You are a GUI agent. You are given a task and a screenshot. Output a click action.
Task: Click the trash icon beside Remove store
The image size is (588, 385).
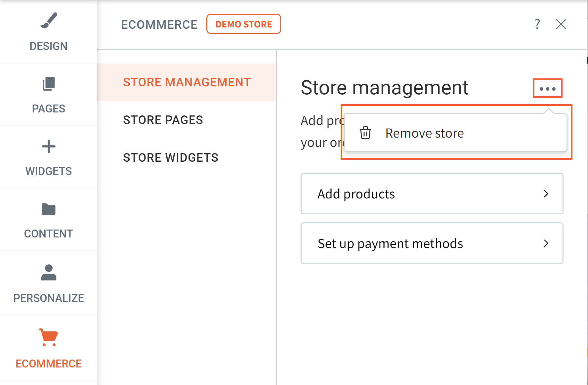click(x=365, y=133)
